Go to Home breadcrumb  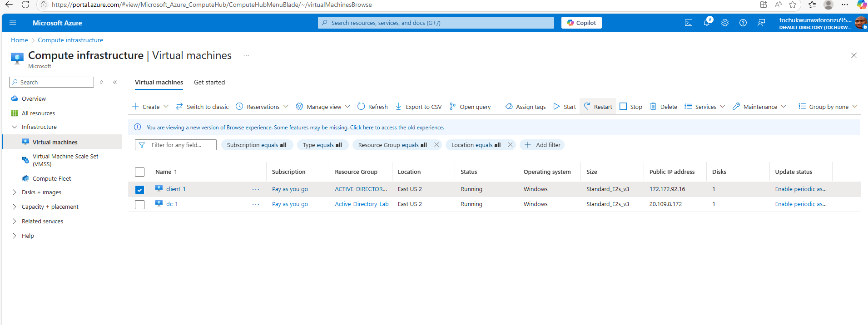pos(20,40)
